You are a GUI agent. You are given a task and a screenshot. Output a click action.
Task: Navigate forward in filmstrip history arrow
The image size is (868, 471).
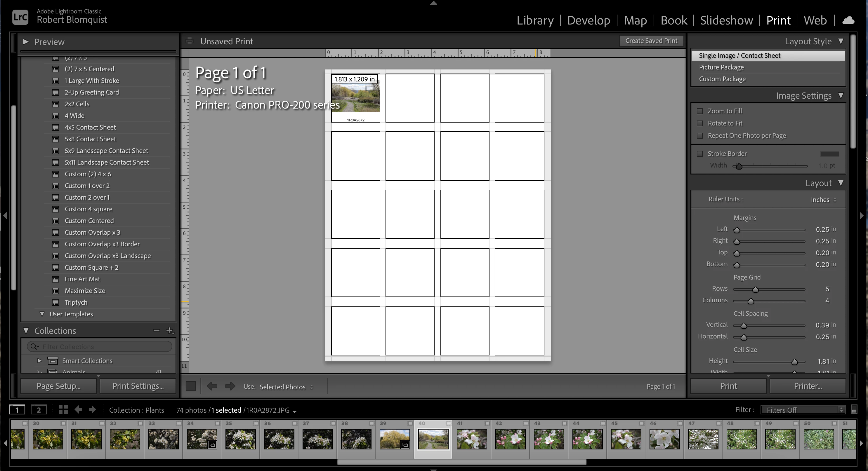[x=92, y=410]
